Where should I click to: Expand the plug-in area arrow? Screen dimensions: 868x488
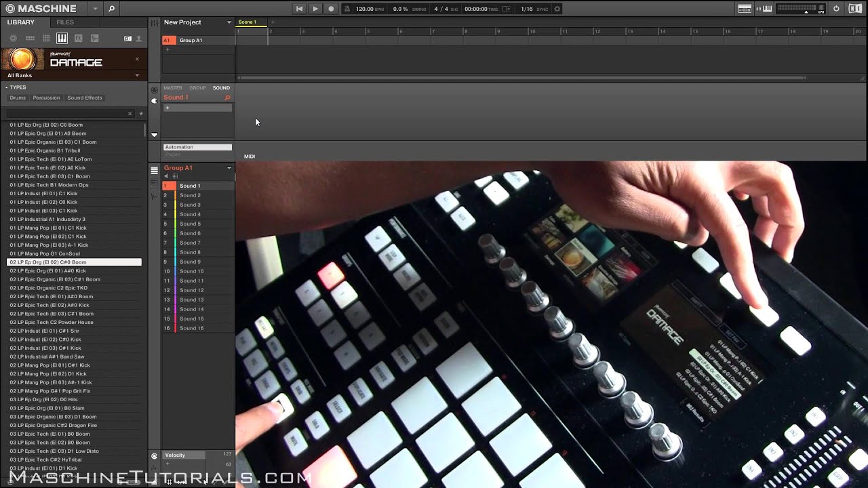coord(154,134)
